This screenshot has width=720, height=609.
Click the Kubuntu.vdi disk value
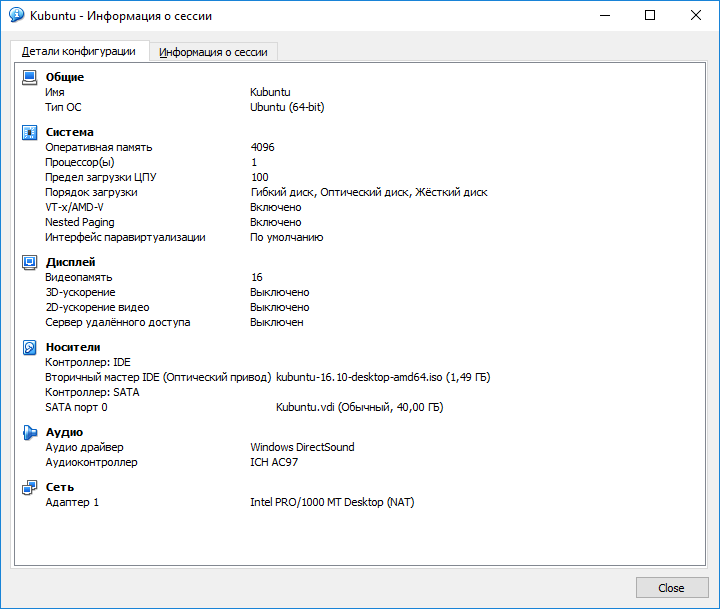pos(360,407)
